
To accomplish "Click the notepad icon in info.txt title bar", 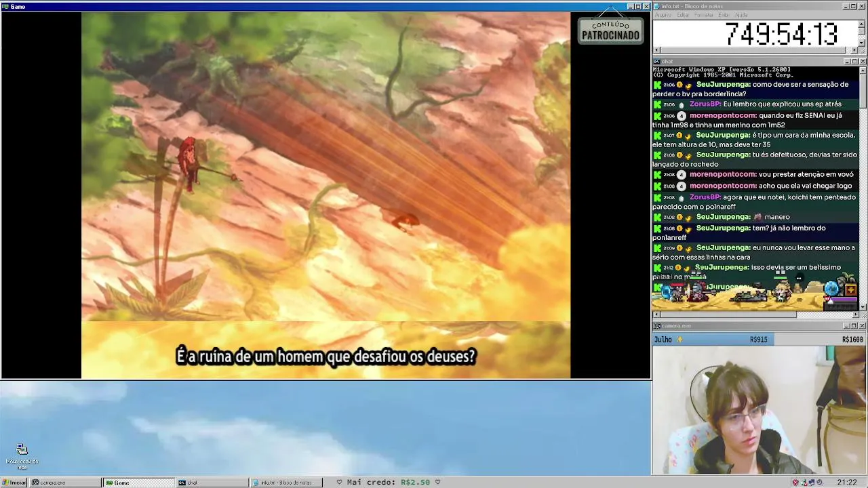I will (656, 7).
